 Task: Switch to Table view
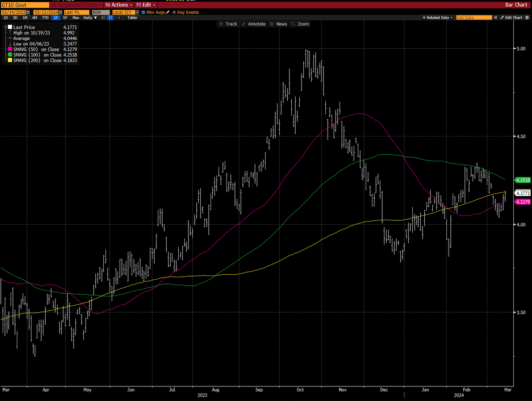pos(132,18)
